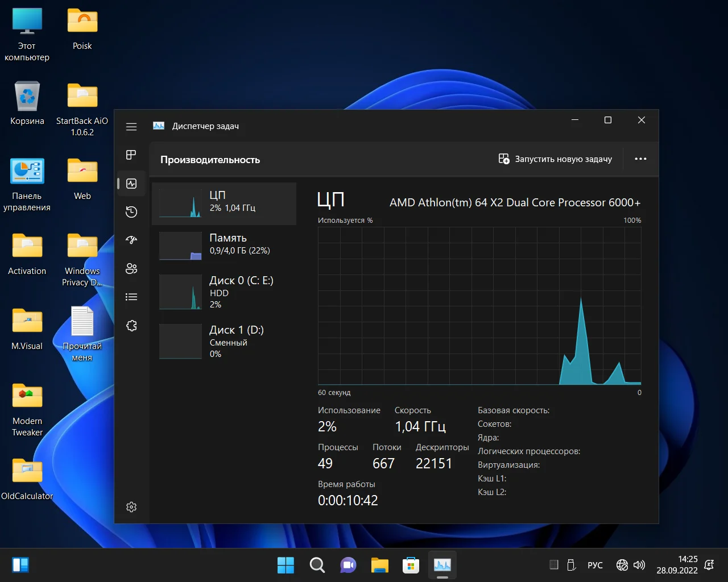Open the Services page puzzle icon
This screenshot has height=582, width=728.
(131, 326)
